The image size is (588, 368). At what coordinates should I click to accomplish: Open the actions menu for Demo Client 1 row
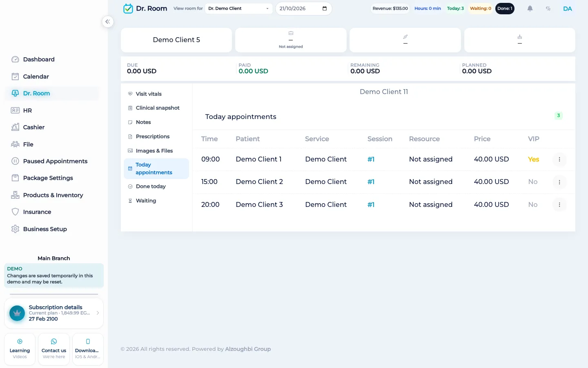point(559,159)
